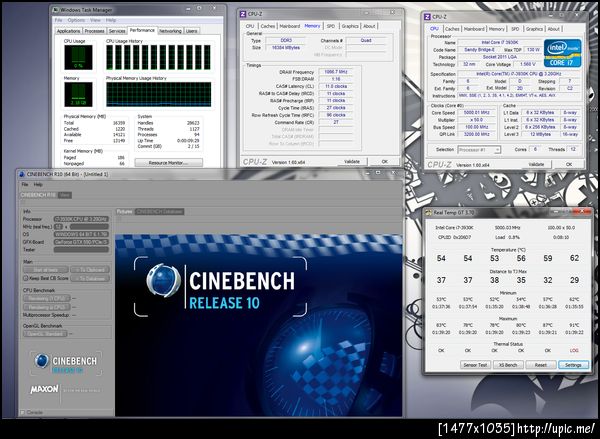Click the small CINEBENCH logo above MAXON
The width and height of the screenshot is (600, 439).
[66, 363]
